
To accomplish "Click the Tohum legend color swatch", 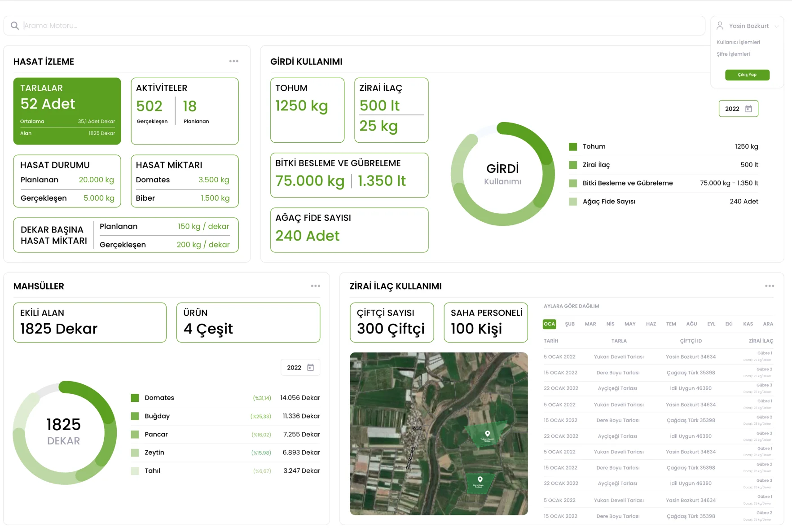I will (x=573, y=146).
